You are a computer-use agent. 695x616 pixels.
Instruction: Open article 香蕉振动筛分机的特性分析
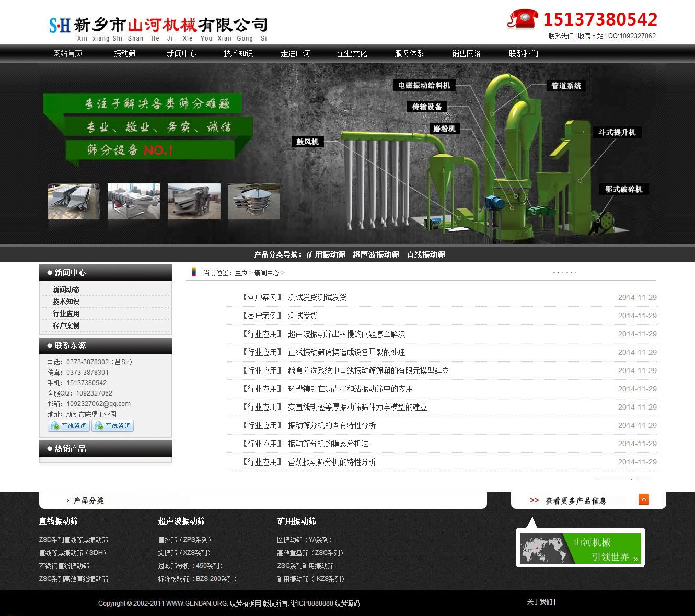pos(332,462)
